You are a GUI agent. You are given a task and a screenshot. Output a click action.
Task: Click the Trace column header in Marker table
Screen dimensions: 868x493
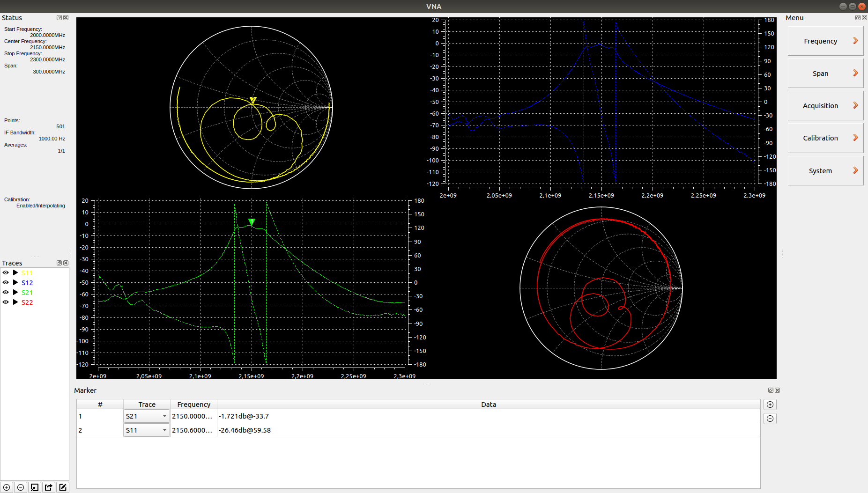pos(147,405)
